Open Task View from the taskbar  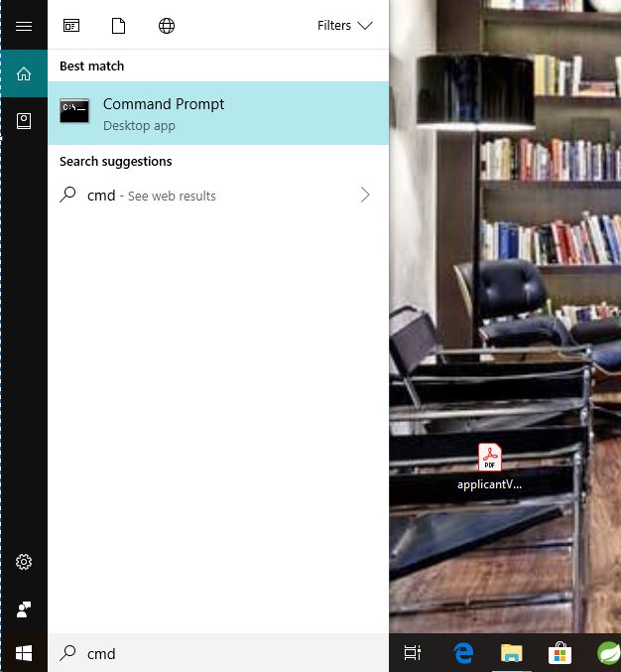413,653
